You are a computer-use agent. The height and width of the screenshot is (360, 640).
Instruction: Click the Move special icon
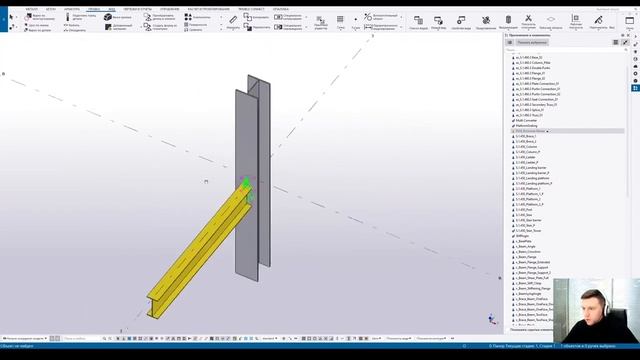278,27
